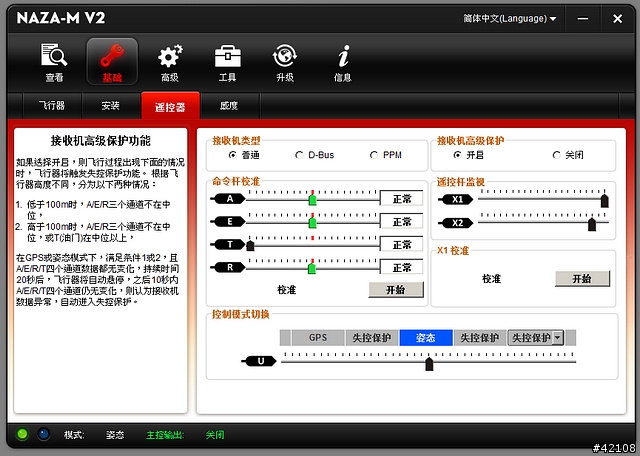Open the 工具 toolbox icon

point(227,62)
